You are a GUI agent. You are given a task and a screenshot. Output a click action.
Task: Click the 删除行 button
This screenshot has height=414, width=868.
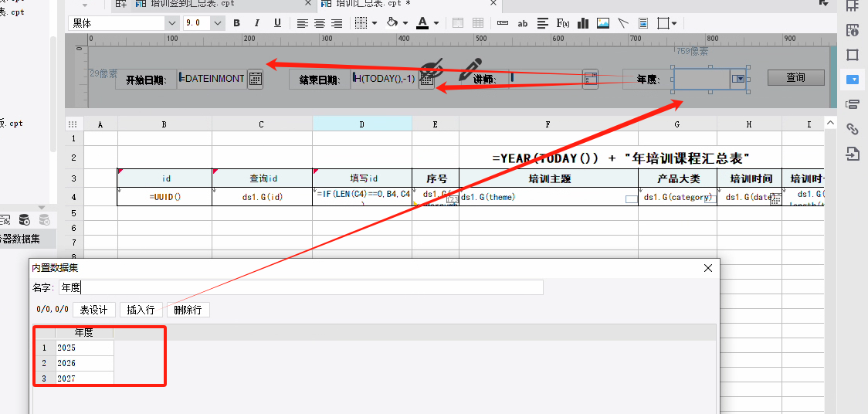click(188, 310)
